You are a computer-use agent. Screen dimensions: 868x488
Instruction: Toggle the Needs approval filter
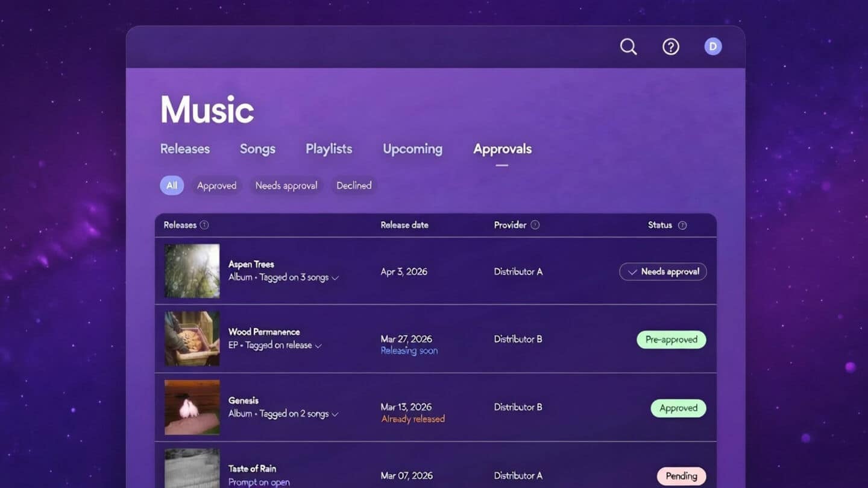click(x=286, y=185)
